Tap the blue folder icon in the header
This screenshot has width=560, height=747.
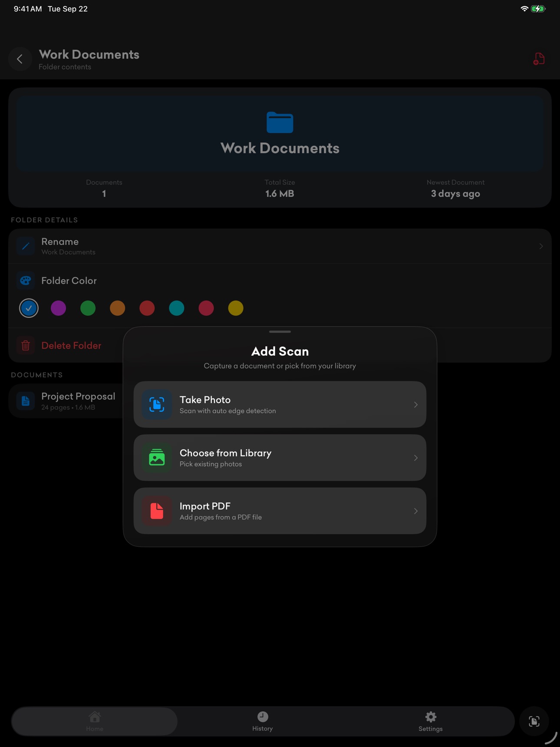coord(280,122)
